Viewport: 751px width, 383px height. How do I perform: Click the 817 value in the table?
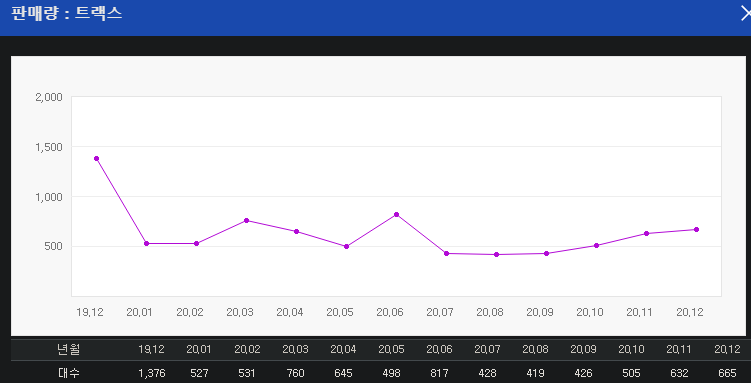(x=439, y=373)
